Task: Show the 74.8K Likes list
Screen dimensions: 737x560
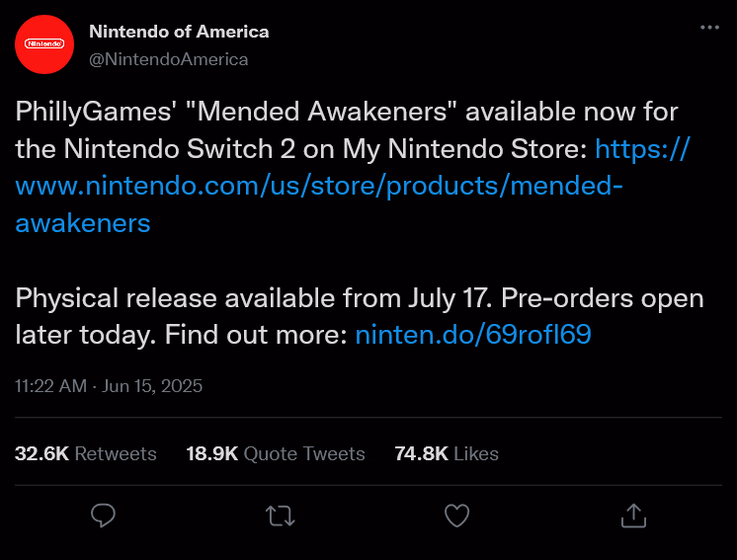Action: (447, 453)
